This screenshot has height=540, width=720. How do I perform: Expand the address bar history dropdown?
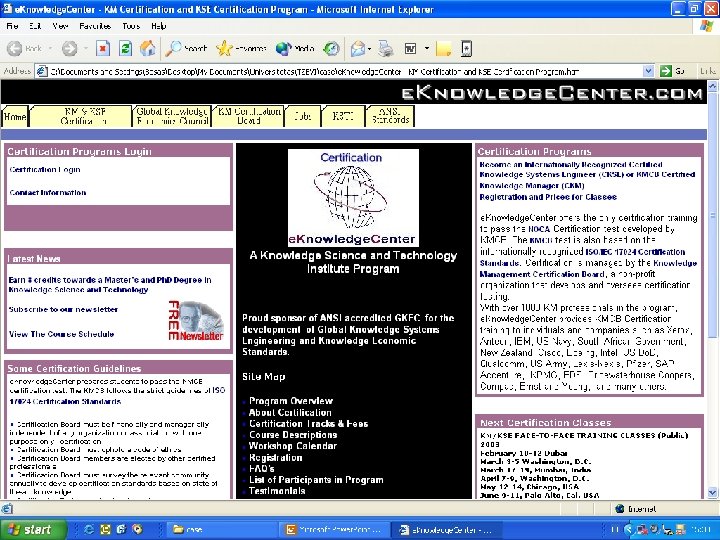(x=648, y=71)
